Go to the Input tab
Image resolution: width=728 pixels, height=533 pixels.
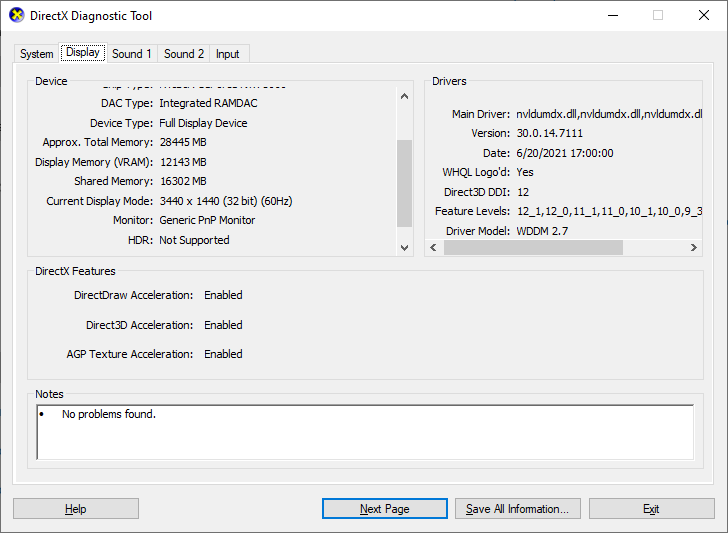click(x=228, y=54)
